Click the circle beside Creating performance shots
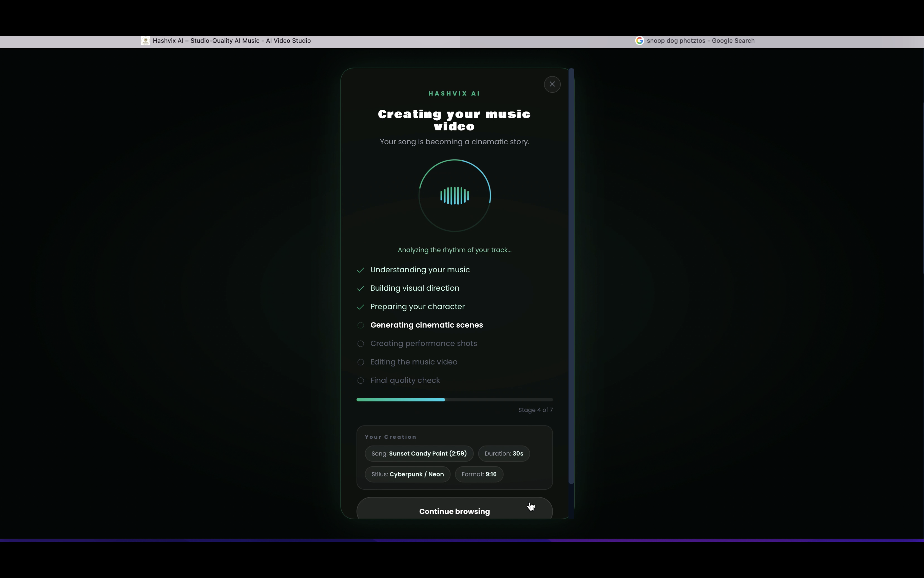The width and height of the screenshot is (924, 578). click(361, 344)
